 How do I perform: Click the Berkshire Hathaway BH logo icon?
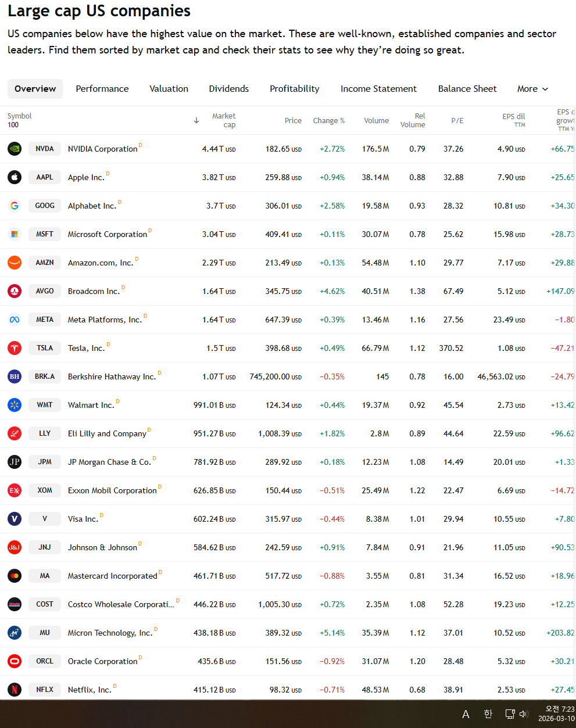[15, 376]
